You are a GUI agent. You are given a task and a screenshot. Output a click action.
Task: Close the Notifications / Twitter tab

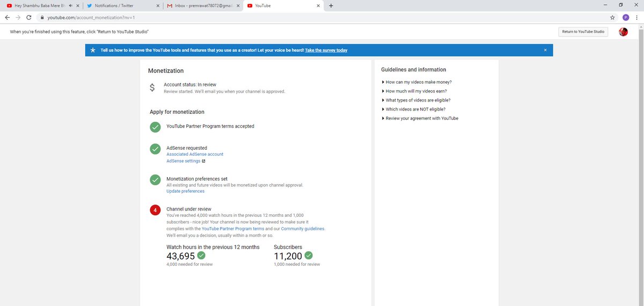coord(157,5)
